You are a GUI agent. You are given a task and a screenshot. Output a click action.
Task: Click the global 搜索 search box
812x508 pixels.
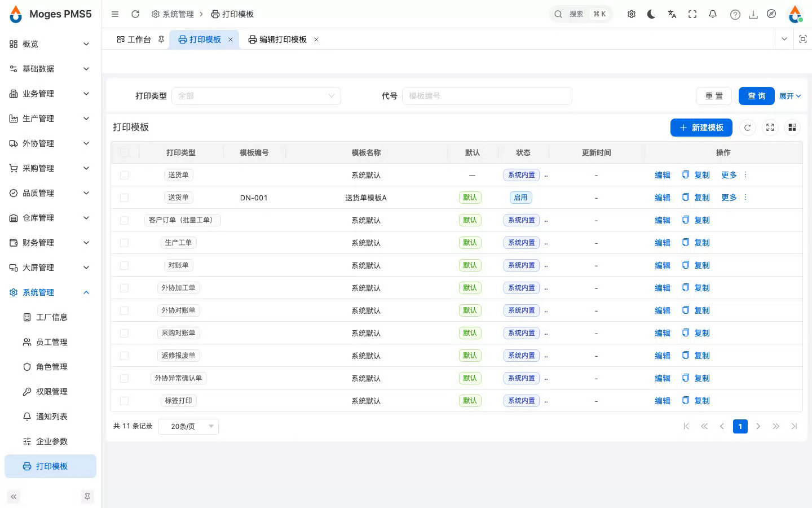coord(581,14)
